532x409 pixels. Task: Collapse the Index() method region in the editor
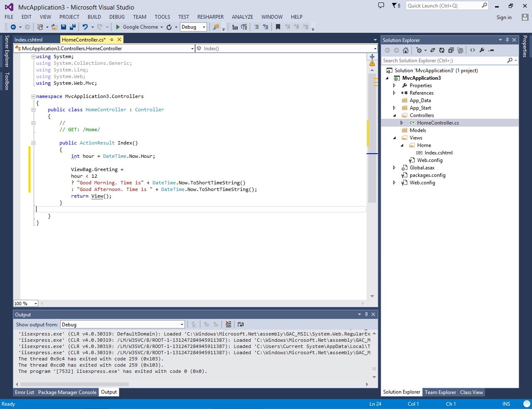[x=33, y=142]
